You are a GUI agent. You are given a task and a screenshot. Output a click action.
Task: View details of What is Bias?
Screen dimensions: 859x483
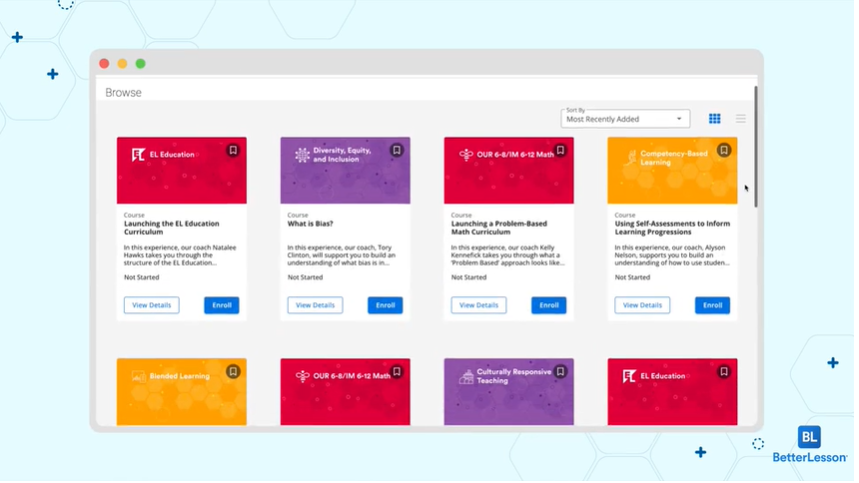click(317, 307)
